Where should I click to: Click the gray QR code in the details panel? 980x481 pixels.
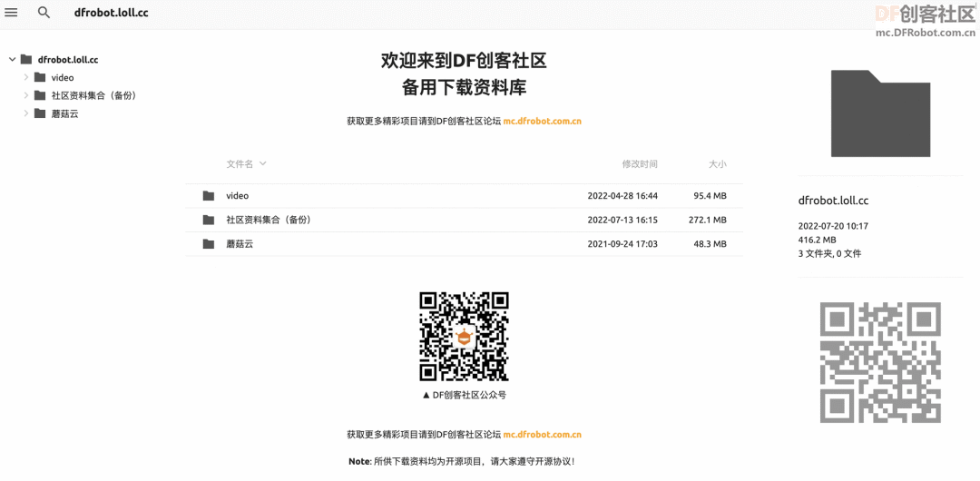880,362
